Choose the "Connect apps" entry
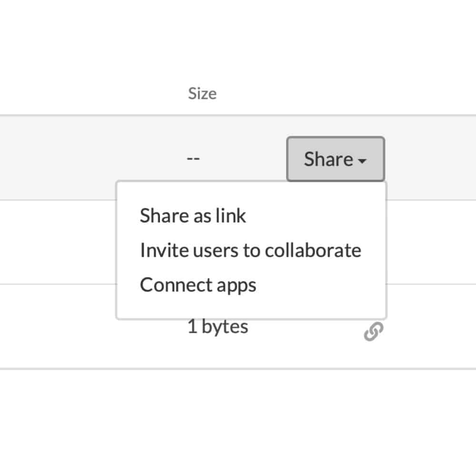Viewport: 476px width, 476px height. [198, 285]
